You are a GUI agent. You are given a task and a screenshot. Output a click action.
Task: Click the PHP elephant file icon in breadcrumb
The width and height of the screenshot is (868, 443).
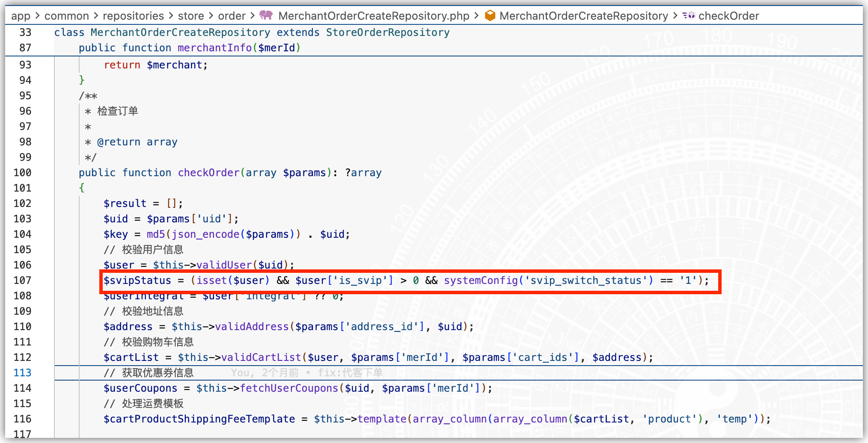266,15
